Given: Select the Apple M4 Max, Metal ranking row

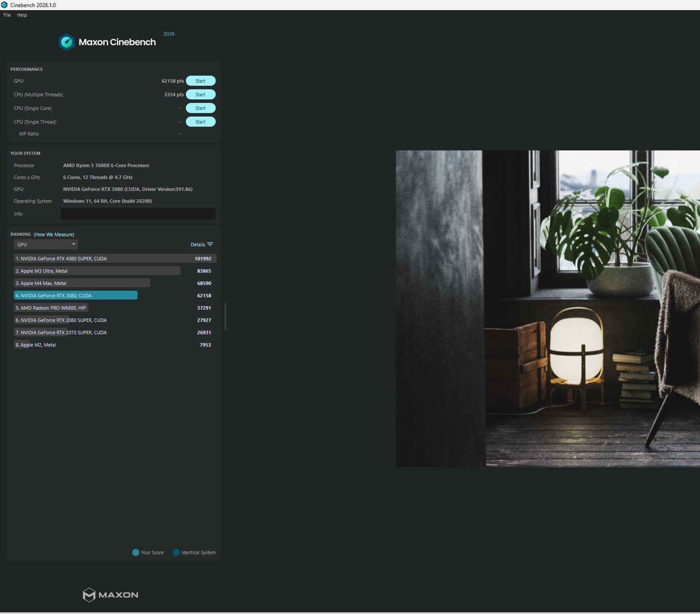Looking at the screenshot, I should click(x=115, y=283).
